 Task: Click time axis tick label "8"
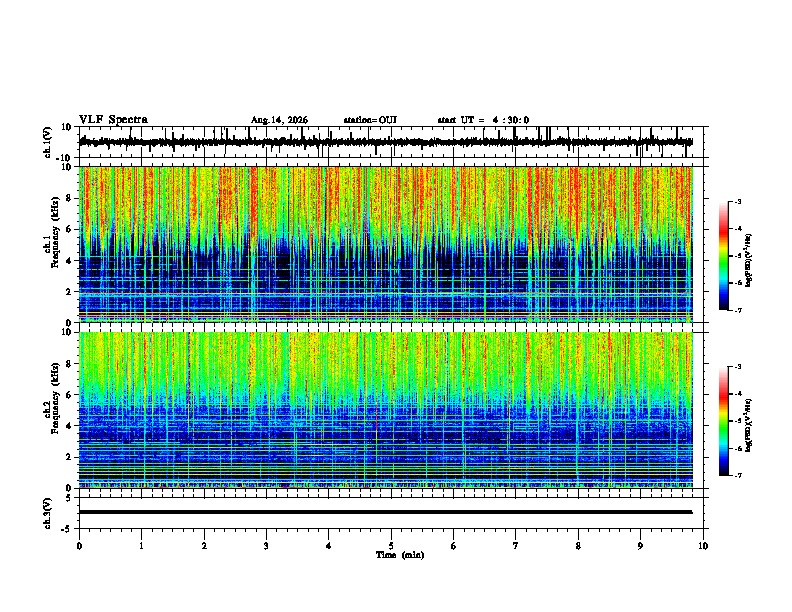(x=578, y=546)
